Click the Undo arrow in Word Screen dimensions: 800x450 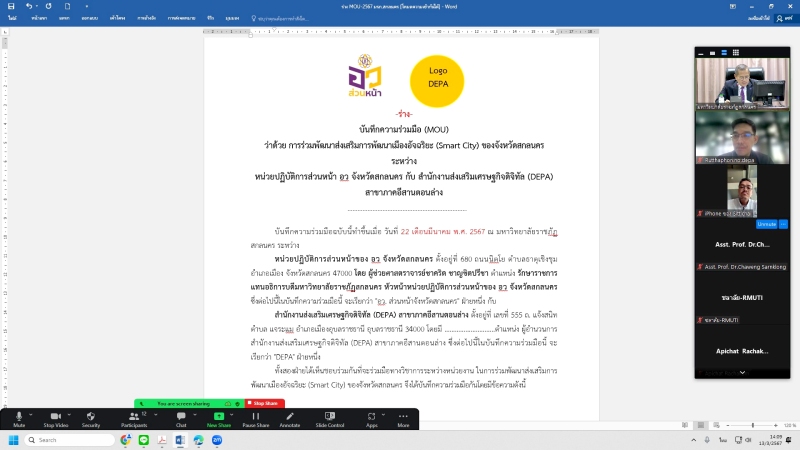(x=31, y=6)
